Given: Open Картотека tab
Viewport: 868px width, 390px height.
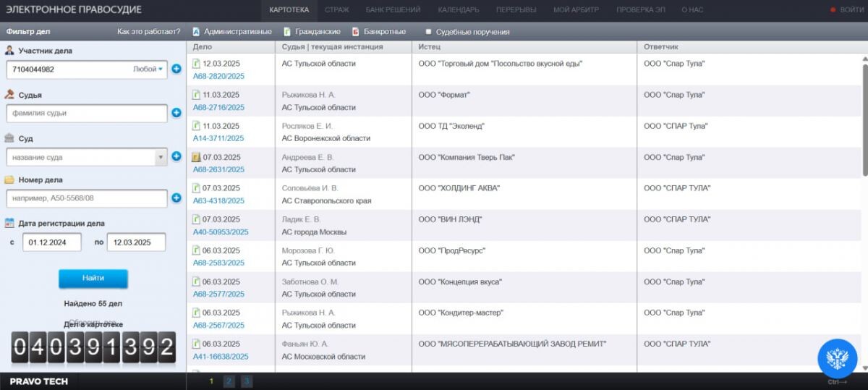Looking at the screenshot, I should pyautogui.click(x=289, y=10).
